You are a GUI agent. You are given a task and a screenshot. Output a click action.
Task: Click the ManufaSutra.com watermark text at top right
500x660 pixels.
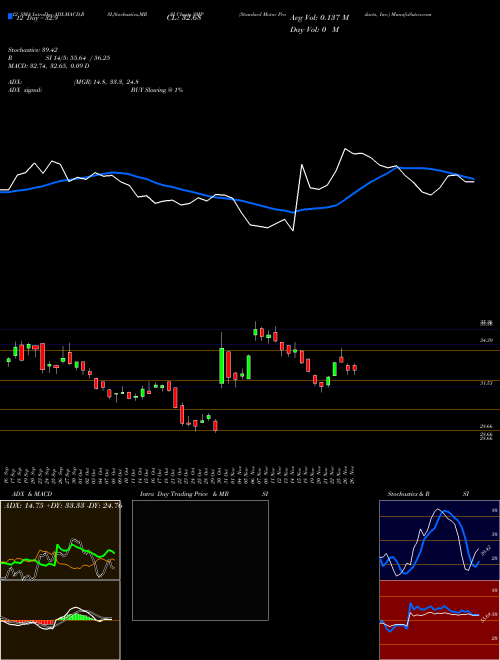pyautogui.click(x=411, y=14)
